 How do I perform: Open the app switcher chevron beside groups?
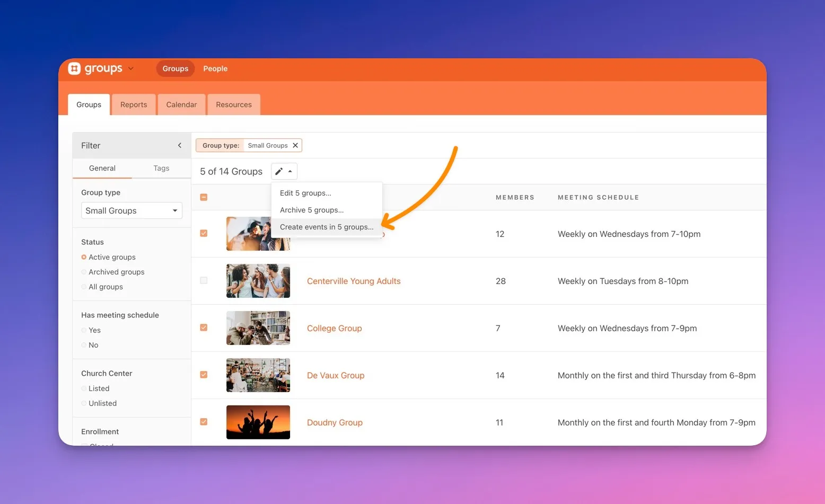[x=131, y=68]
